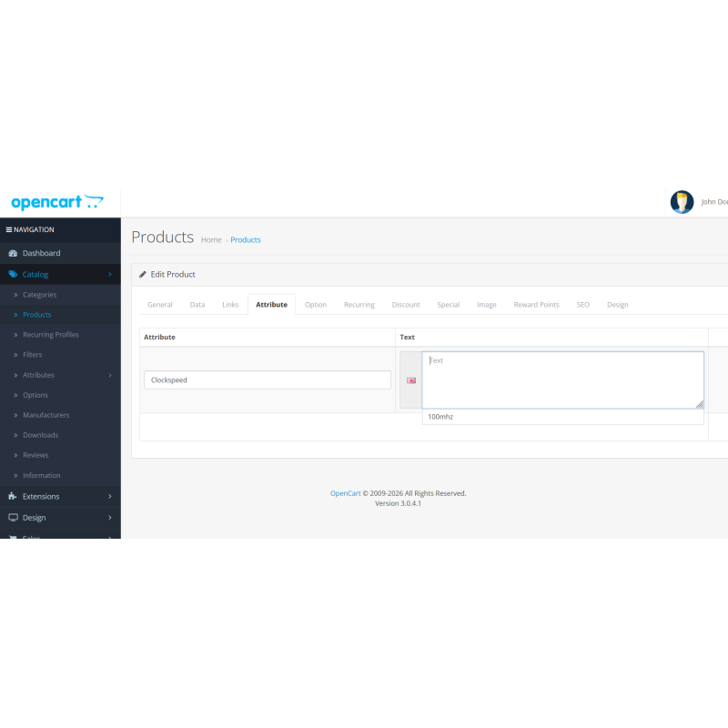Click the Design monitor icon
The width and height of the screenshot is (728, 728).
[13, 518]
